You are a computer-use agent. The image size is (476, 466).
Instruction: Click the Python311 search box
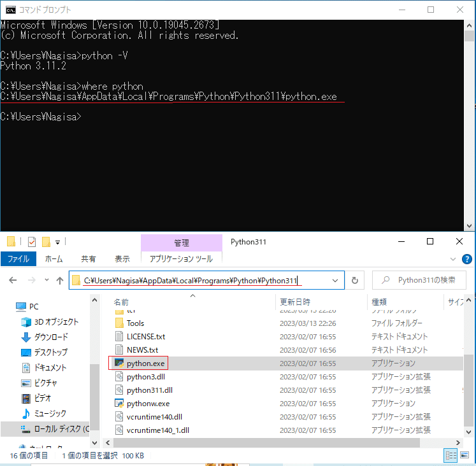pos(419,280)
